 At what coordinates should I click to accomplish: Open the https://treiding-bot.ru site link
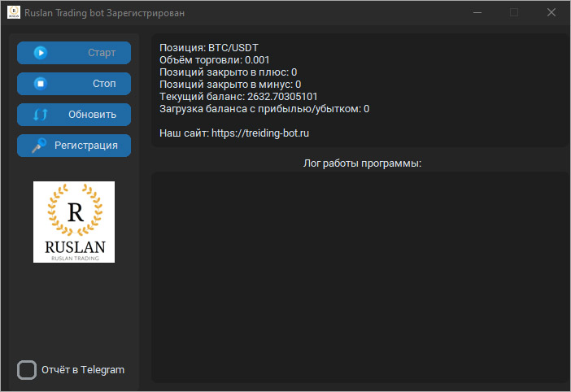(x=260, y=133)
